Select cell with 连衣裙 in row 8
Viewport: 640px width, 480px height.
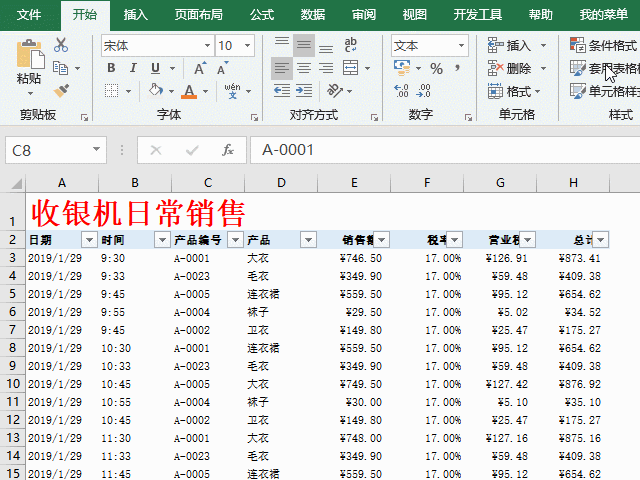(x=281, y=348)
